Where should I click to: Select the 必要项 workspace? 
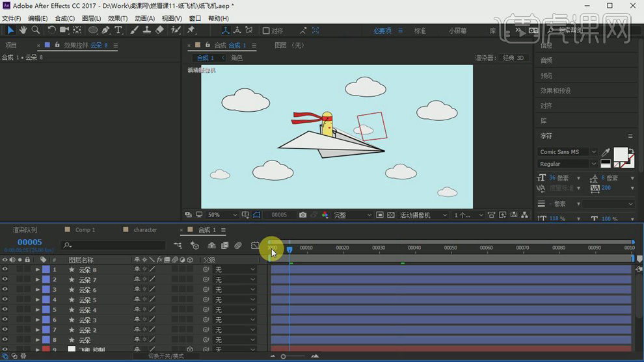point(382,31)
